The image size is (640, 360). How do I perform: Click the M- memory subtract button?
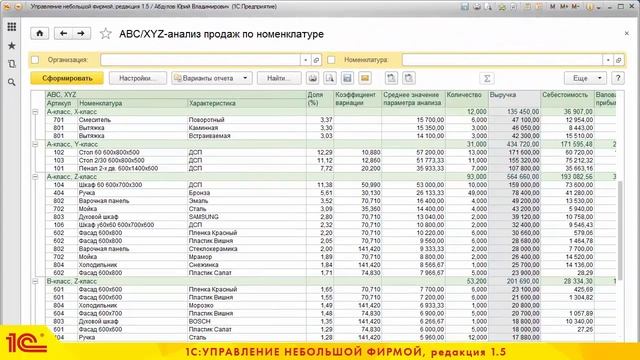pos(576,7)
